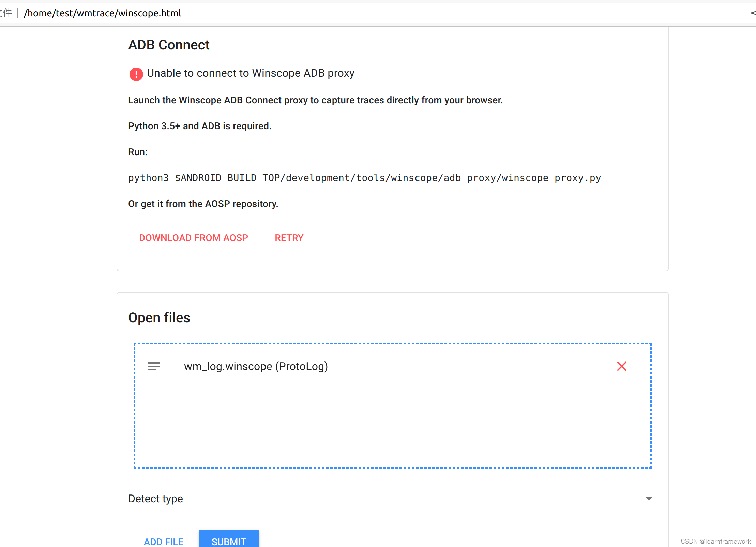This screenshot has height=547, width=756.
Task: Click the red error exclamation icon
Action: point(136,74)
